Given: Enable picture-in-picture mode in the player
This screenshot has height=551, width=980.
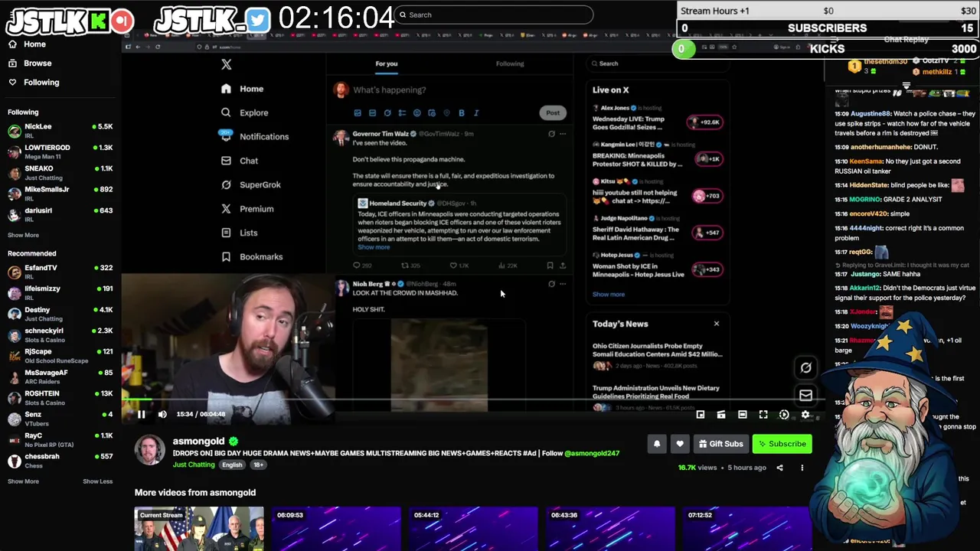Looking at the screenshot, I should coord(701,414).
